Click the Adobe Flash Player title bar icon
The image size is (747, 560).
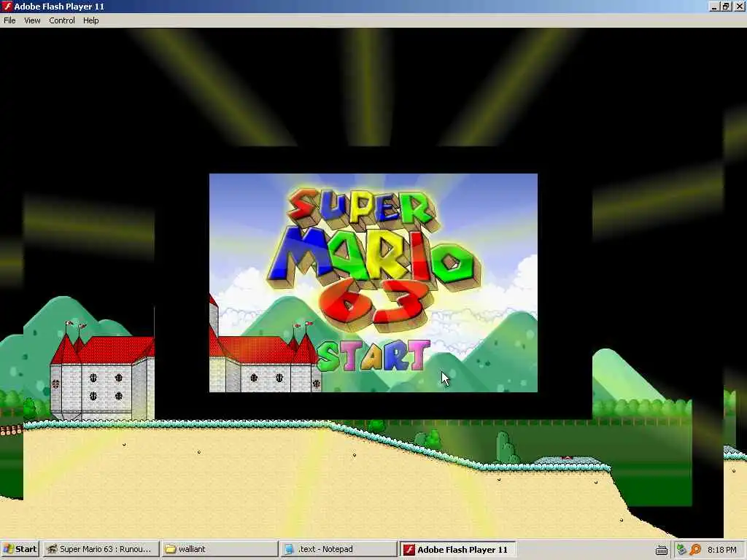tap(7, 6)
